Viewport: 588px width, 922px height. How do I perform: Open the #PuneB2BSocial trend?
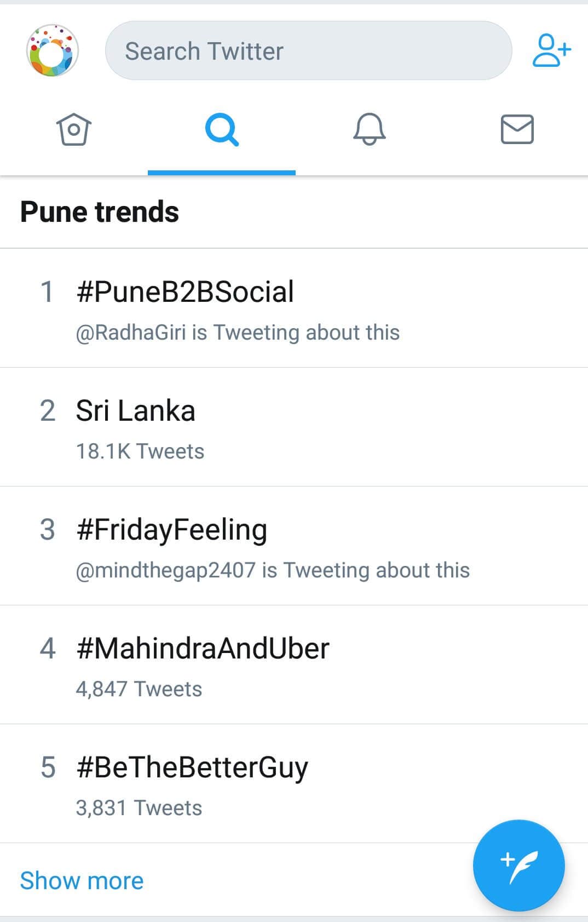click(x=185, y=291)
